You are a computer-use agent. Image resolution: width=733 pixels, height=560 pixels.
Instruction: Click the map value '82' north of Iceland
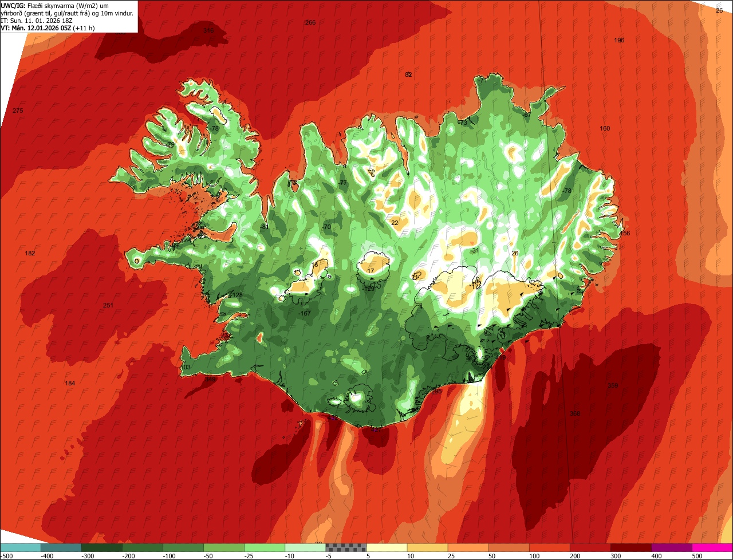coord(408,74)
